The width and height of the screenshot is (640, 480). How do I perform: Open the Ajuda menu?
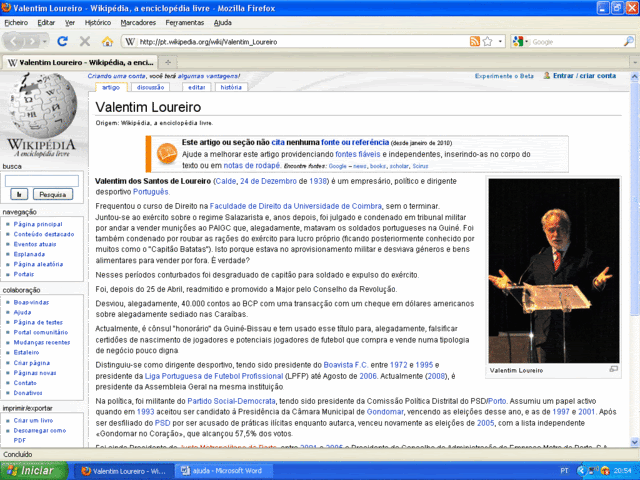click(x=222, y=22)
